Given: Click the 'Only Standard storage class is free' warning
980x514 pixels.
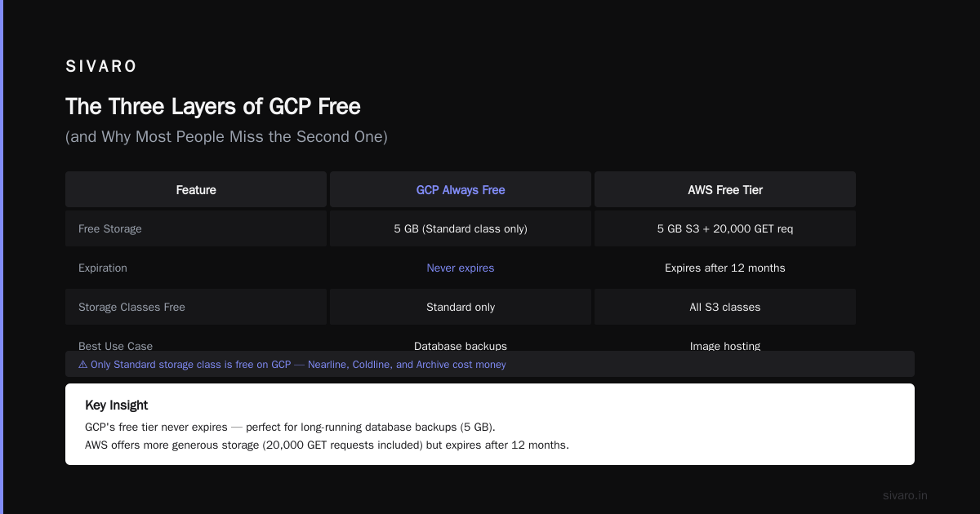Looking at the screenshot, I should (292, 365).
